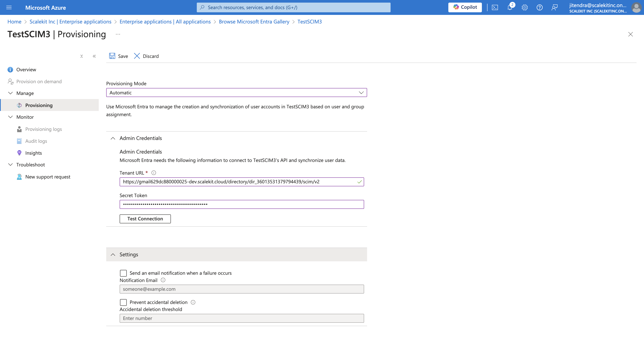The width and height of the screenshot is (644, 357).
Task: Click the Microsoft Azure logo text
Action: coord(45,8)
